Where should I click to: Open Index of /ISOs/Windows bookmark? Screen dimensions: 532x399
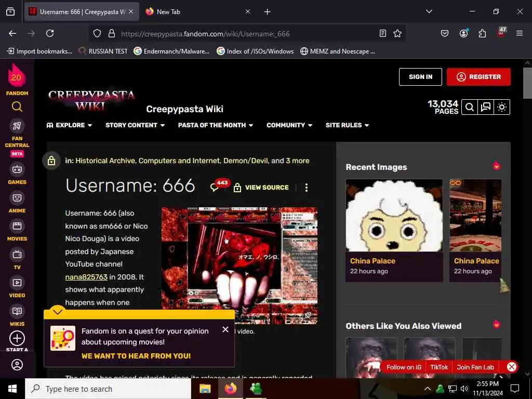click(x=255, y=51)
